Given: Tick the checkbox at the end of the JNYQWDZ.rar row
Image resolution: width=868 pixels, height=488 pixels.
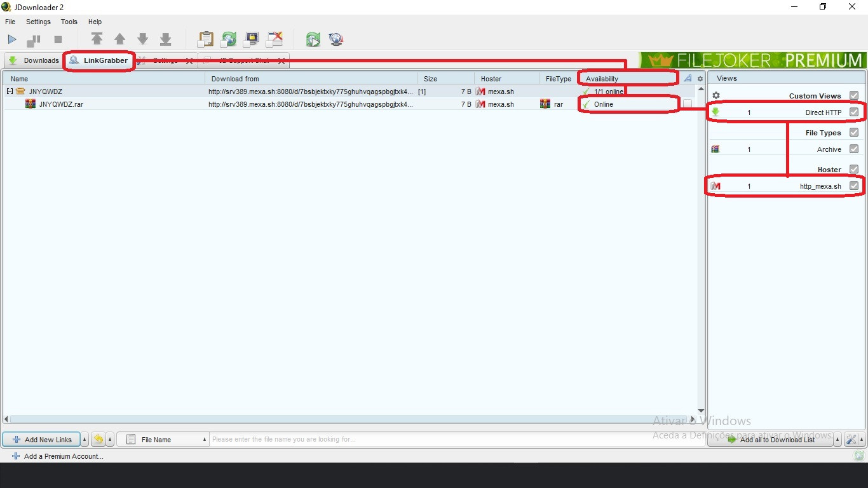Looking at the screenshot, I should point(688,104).
